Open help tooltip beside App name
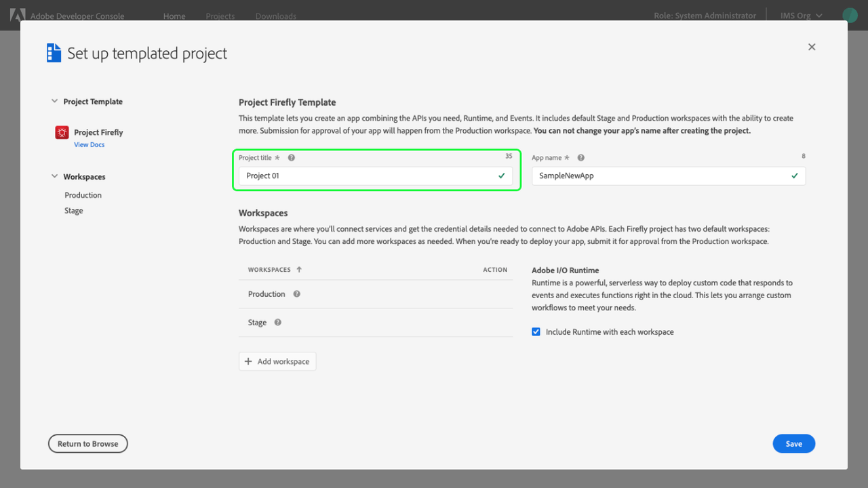The width and height of the screenshot is (868, 488). point(581,158)
